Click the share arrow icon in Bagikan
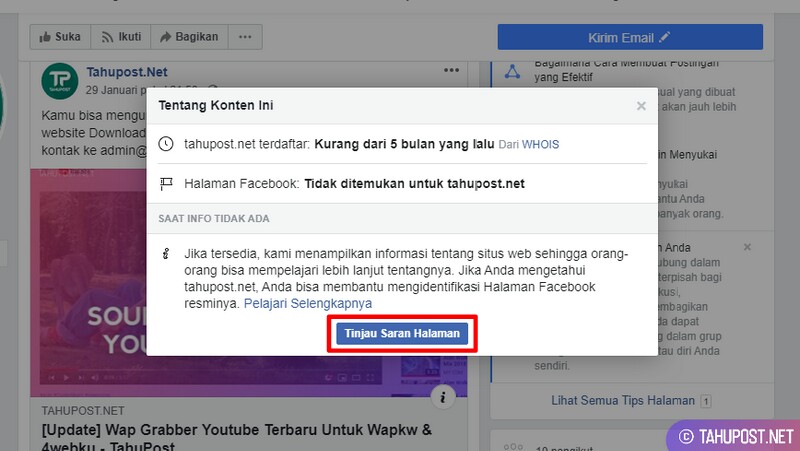Image resolution: width=800 pixels, height=451 pixels. pyautogui.click(x=165, y=37)
